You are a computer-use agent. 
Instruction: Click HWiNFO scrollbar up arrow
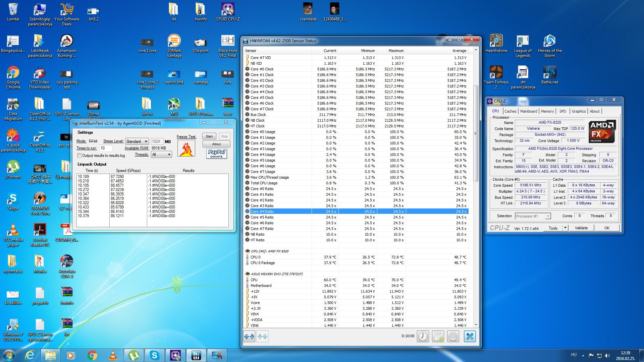(475, 50)
